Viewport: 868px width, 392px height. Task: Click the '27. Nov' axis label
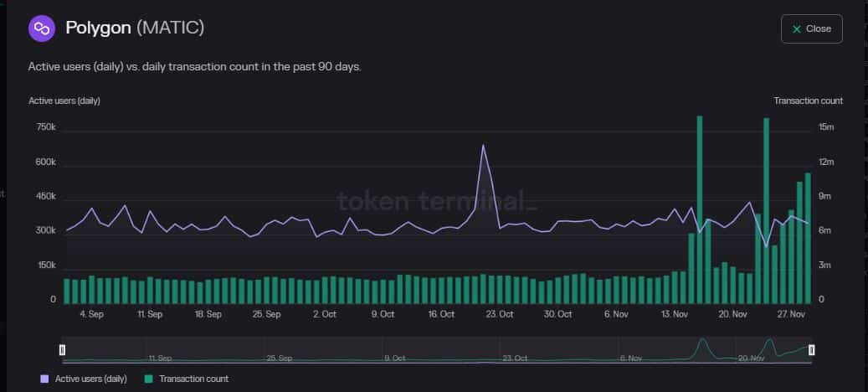click(791, 314)
